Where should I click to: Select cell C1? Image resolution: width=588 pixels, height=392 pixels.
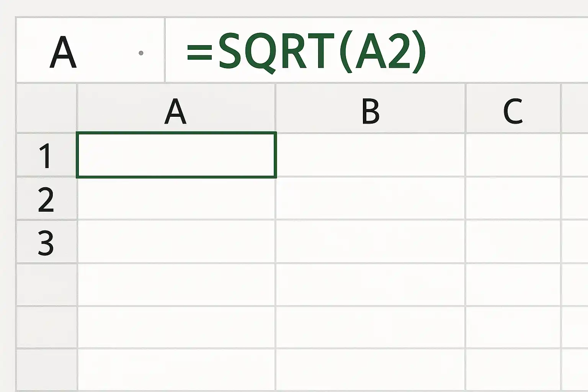513,155
